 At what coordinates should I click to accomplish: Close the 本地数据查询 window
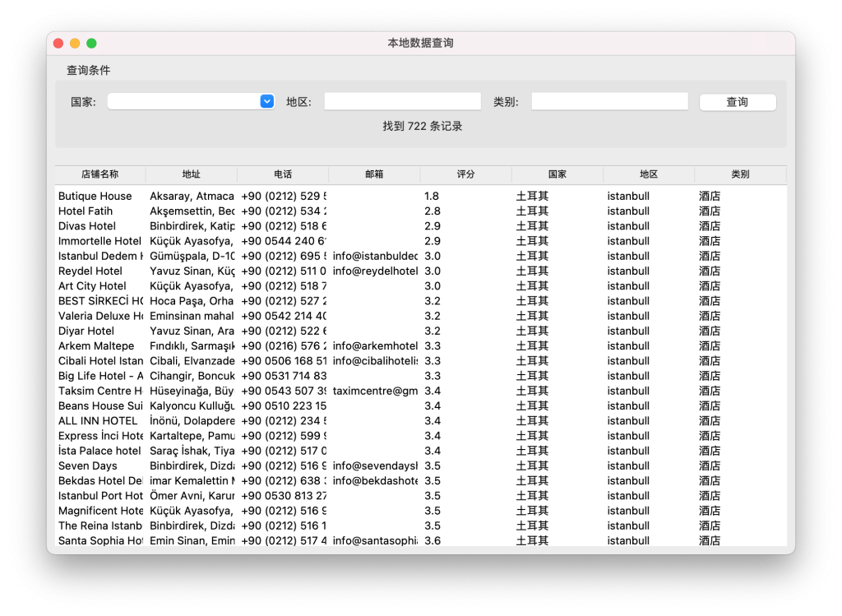58,44
